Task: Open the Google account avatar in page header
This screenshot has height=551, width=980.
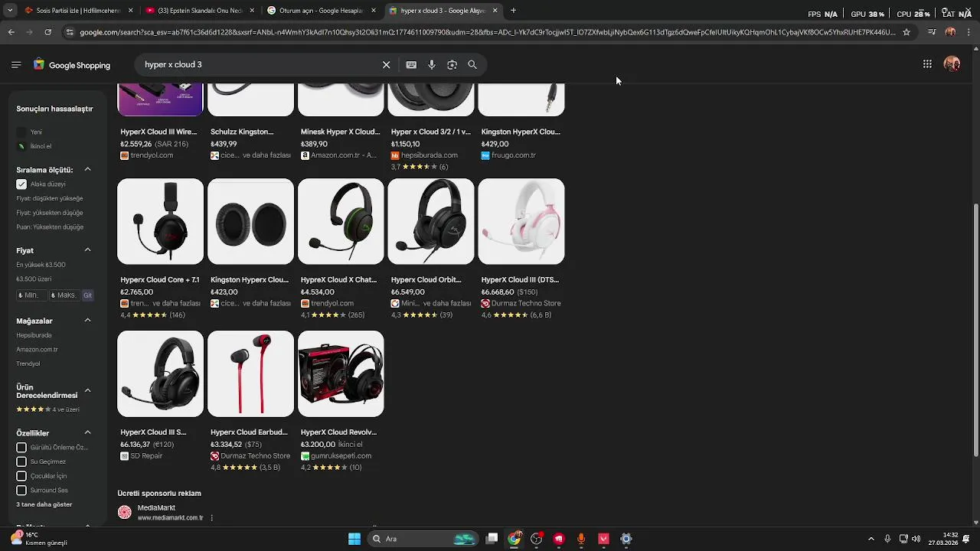Action: tap(952, 64)
